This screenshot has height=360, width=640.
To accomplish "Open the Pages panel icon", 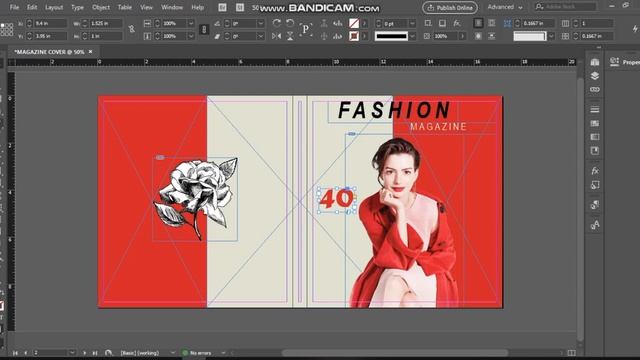I will 595,62.
